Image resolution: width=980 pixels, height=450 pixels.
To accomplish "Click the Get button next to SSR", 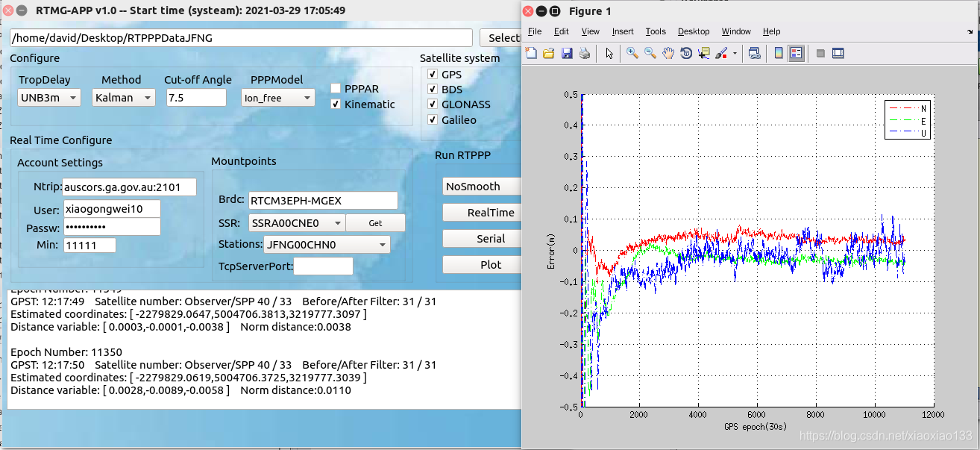I will pyautogui.click(x=375, y=222).
